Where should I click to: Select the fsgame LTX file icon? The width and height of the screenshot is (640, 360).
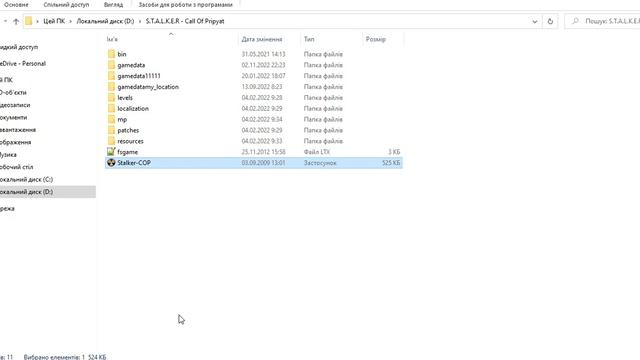(111, 151)
